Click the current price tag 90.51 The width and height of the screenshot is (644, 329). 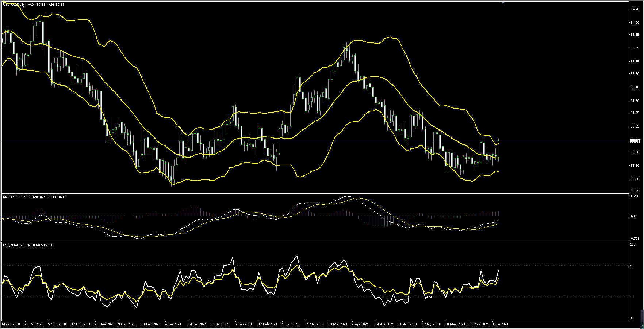pos(635,141)
